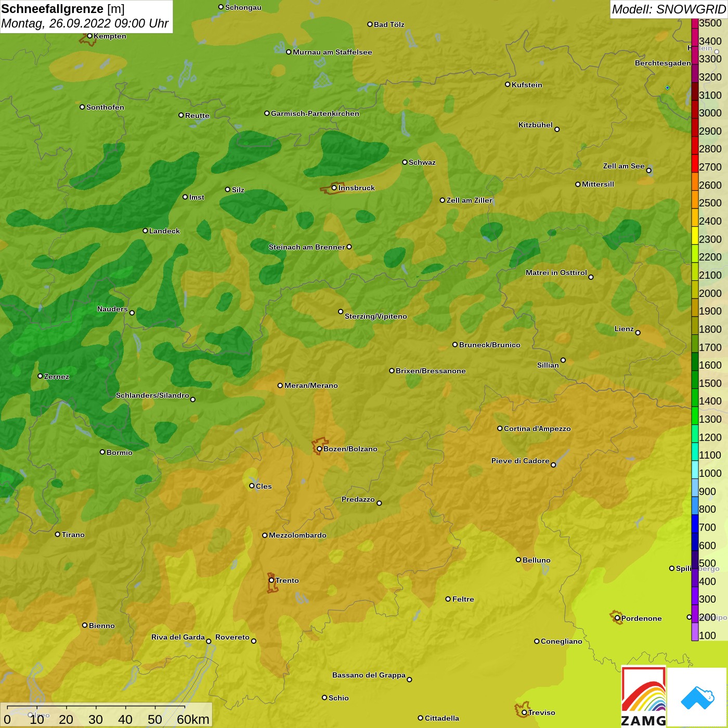Click the Bassano del Grappa label
Viewport: 728px width, 728px height.
(x=369, y=675)
